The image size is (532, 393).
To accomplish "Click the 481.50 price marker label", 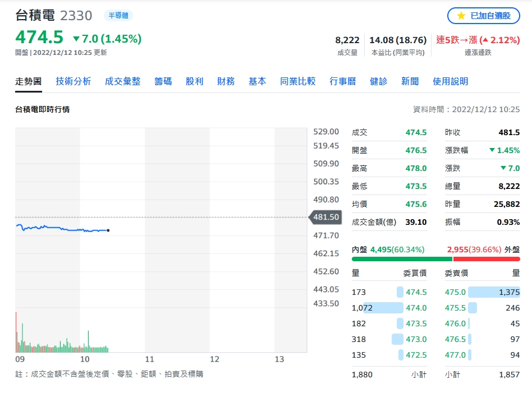I will (325, 217).
